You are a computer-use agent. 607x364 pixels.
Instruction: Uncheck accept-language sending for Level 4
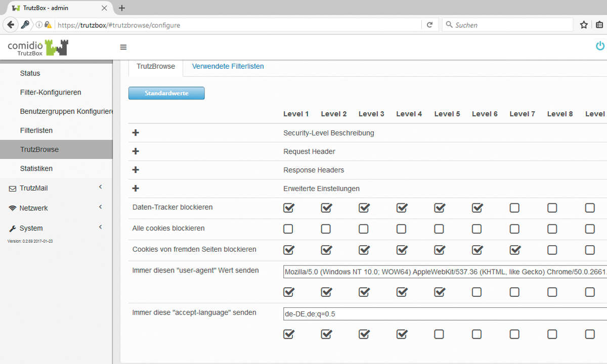tap(402, 334)
